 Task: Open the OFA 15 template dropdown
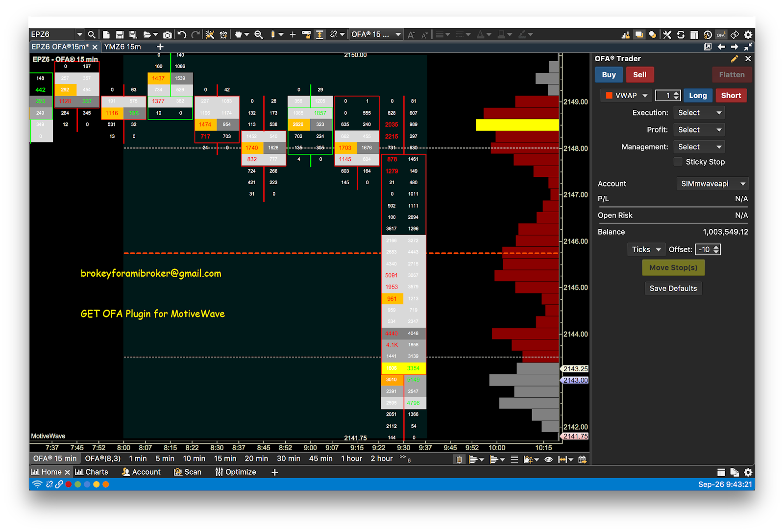click(376, 34)
